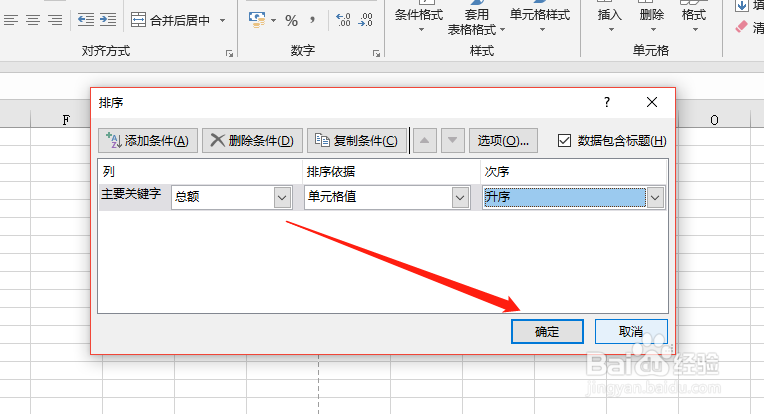Click 确定 to confirm sort
The image size is (764, 414).
pos(547,332)
